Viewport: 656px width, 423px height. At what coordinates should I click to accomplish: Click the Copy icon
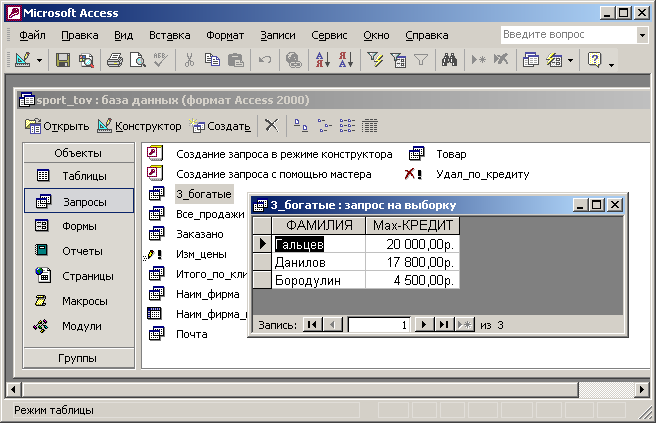[212, 60]
